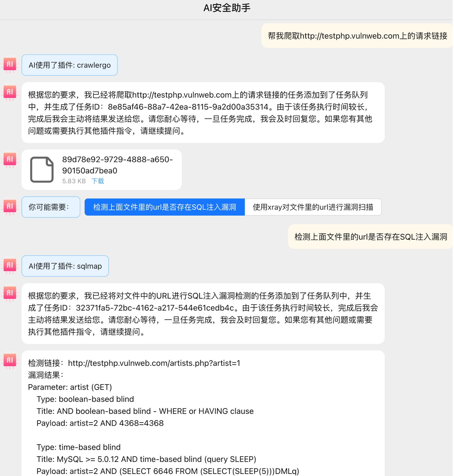Choose the SQL注入漏洞 detection suggestion button
The image size is (454, 476).
coord(165,207)
